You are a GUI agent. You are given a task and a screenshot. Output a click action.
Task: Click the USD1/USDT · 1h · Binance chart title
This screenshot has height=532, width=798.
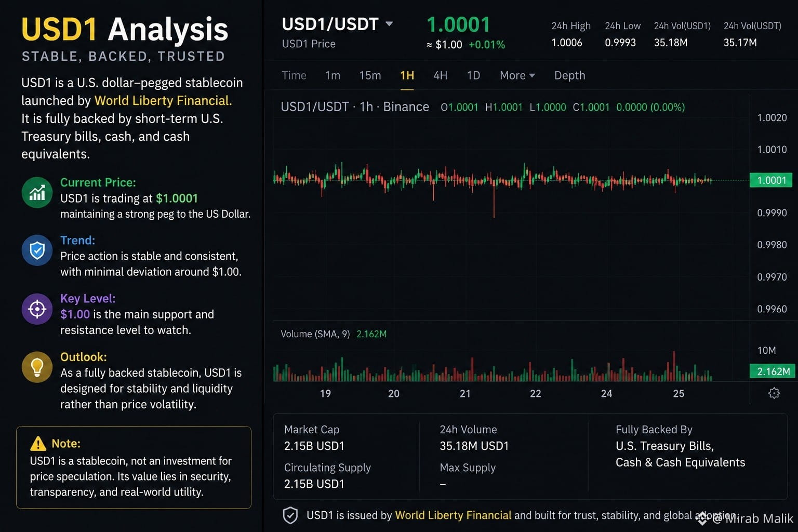pos(355,107)
